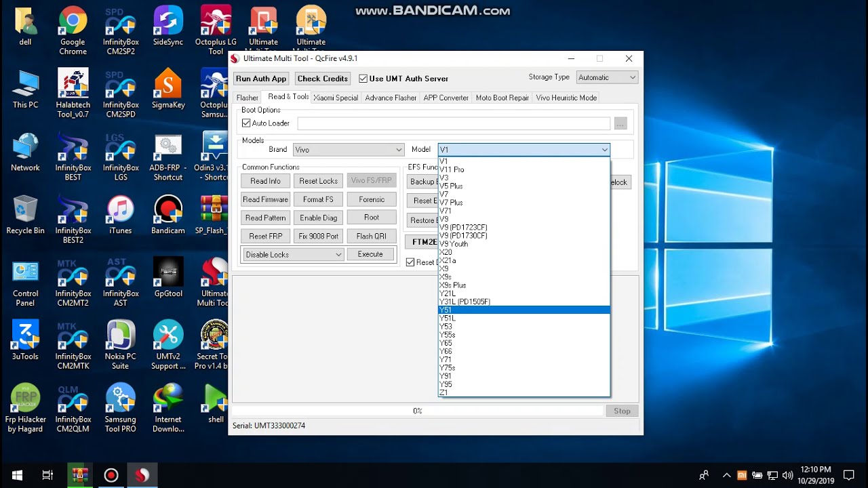Click the Execute button
Viewport: 868px width, 488px height.
(x=370, y=254)
